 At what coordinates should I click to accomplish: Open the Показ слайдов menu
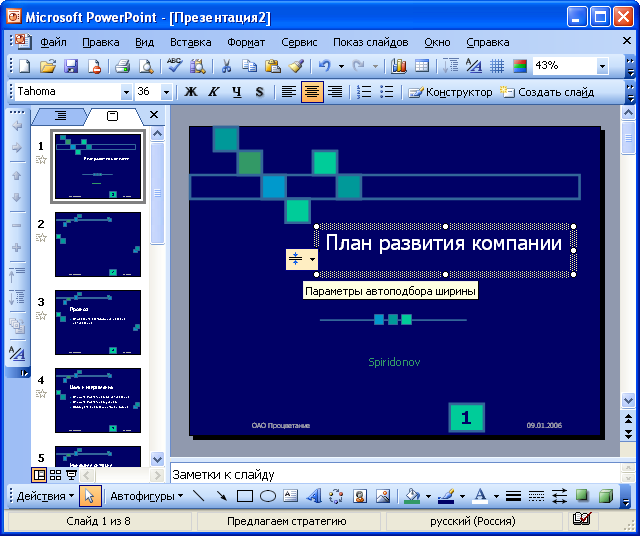click(371, 42)
